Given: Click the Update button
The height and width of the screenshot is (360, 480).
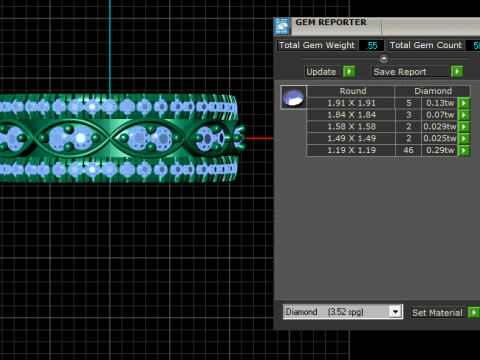Looking at the screenshot, I should [x=323, y=72].
